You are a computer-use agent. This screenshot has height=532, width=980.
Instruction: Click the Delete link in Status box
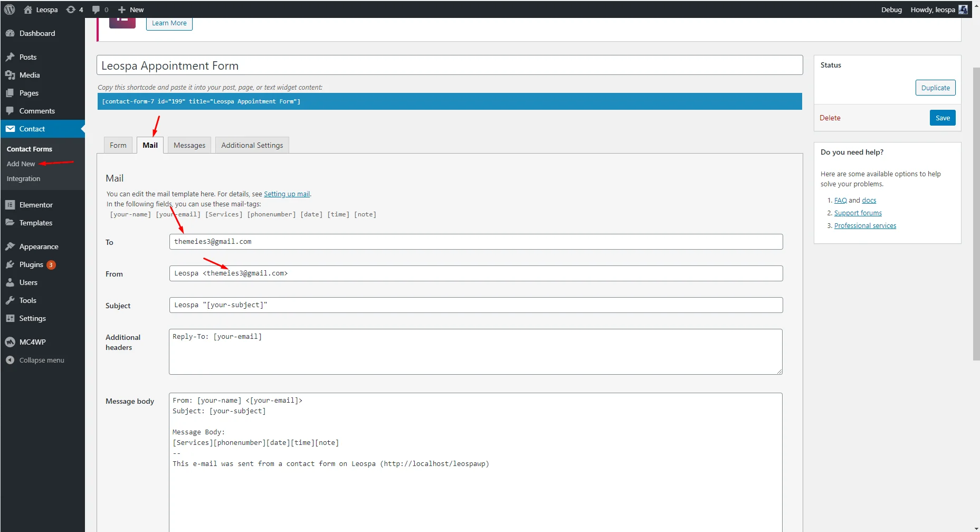click(830, 118)
